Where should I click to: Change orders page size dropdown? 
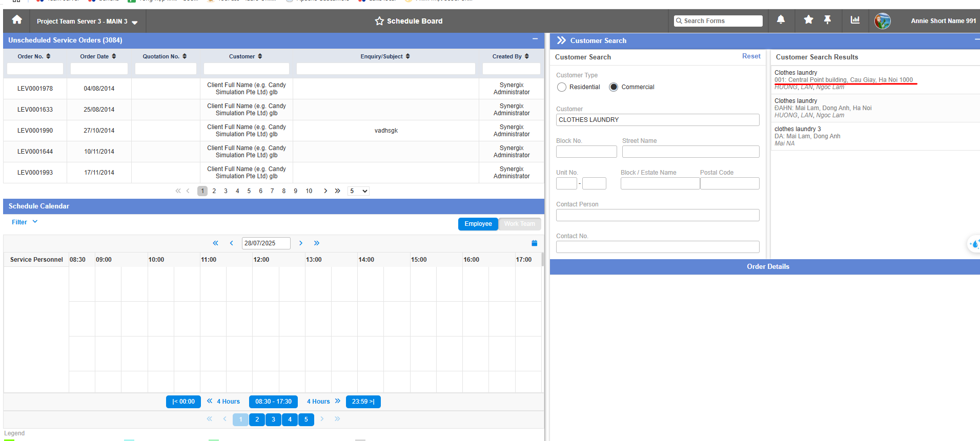[358, 191]
